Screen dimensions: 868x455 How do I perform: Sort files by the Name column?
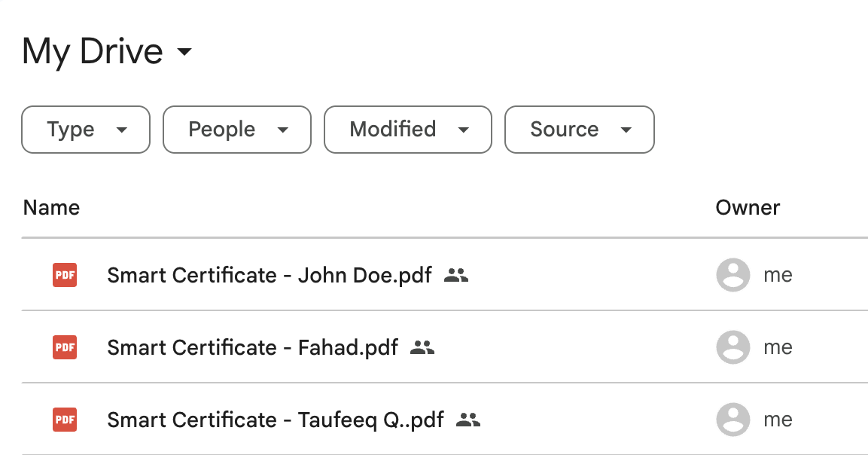(x=50, y=207)
